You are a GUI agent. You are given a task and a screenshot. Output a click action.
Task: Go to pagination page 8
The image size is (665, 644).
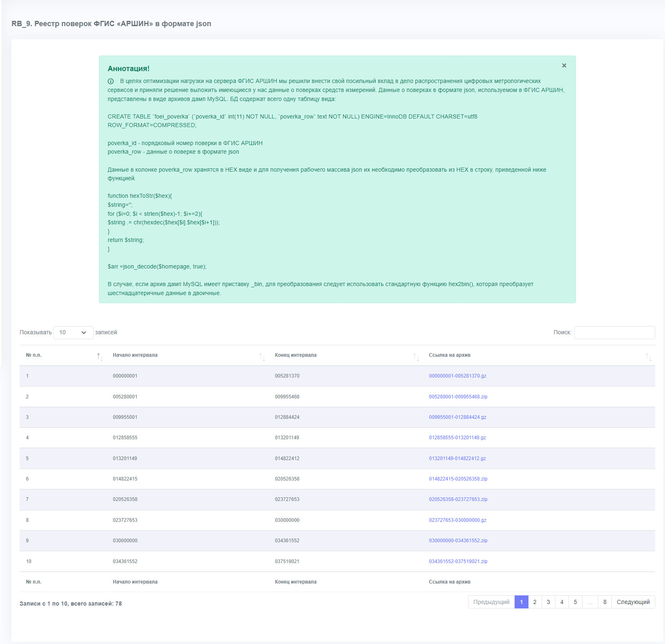[x=605, y=602]
